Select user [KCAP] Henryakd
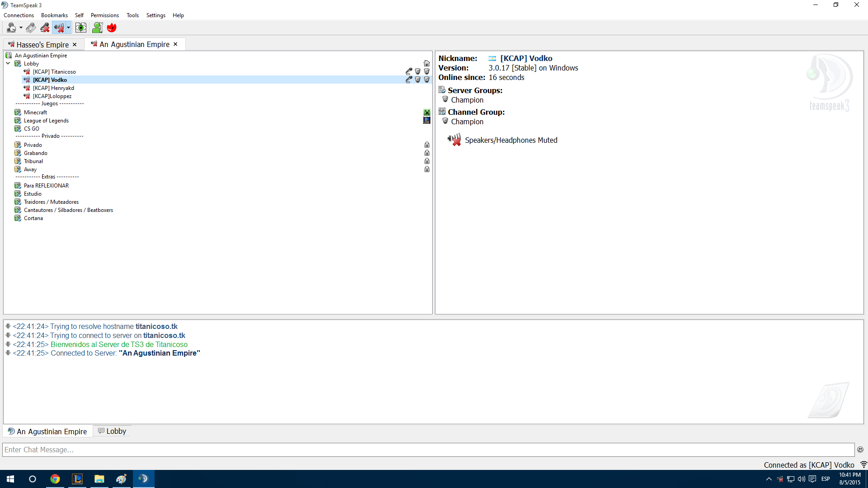The height and width of the screenshot is (488, 868). [53, 88]
